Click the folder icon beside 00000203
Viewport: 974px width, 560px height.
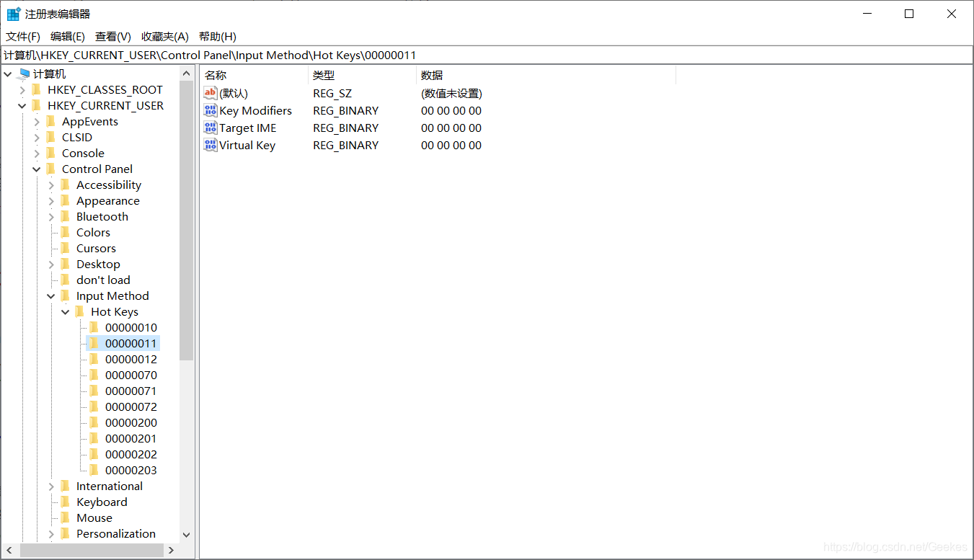(x=94, y=470)
